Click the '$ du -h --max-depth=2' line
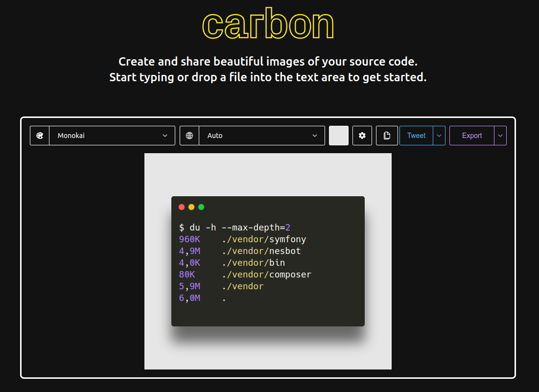The height and width of the screenshot is (392, 539). click(x=235, y=228)
